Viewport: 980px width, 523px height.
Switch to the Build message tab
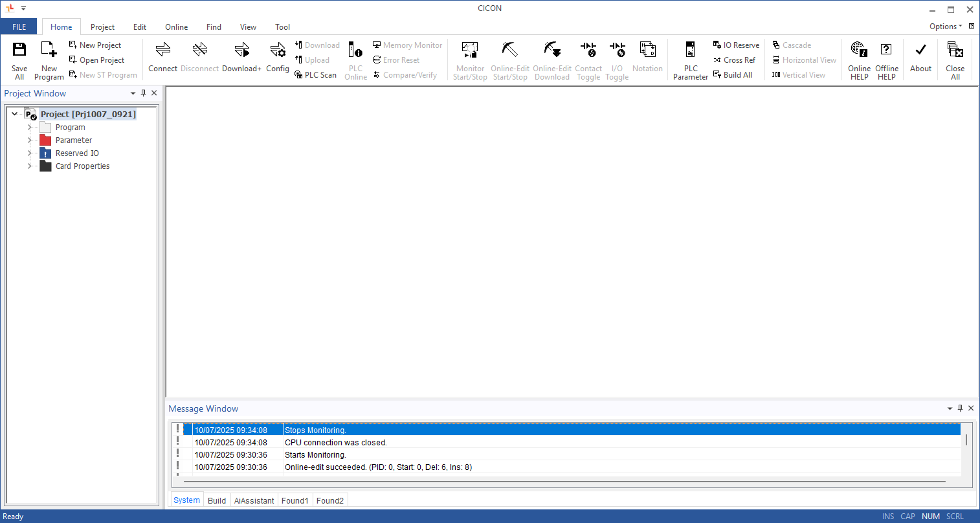(217, 500)
